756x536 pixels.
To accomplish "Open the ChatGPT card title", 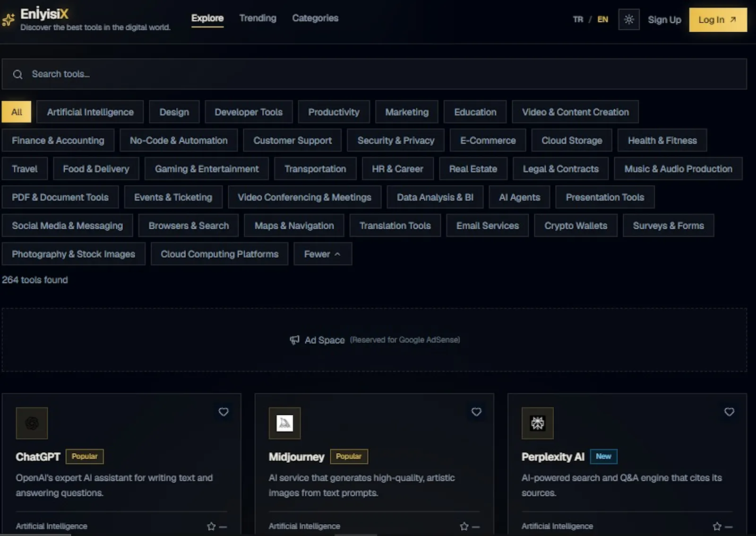I will (38, 457).
